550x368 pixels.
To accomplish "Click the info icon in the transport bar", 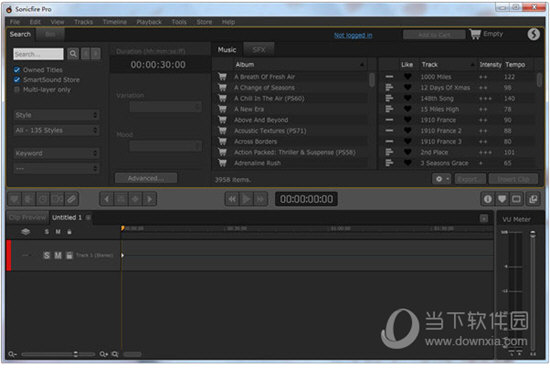I will pyautogui.click(x=488, y=199).
